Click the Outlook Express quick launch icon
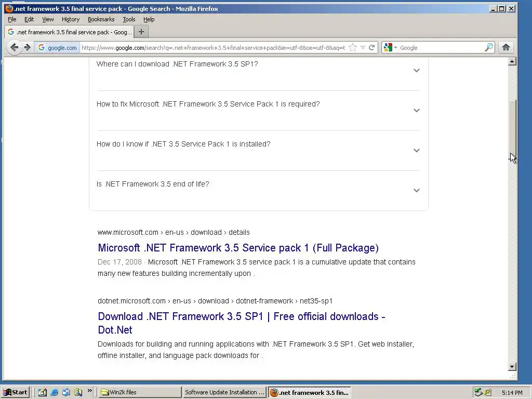This screenshot has height=399, width=532. coord(66,392)
